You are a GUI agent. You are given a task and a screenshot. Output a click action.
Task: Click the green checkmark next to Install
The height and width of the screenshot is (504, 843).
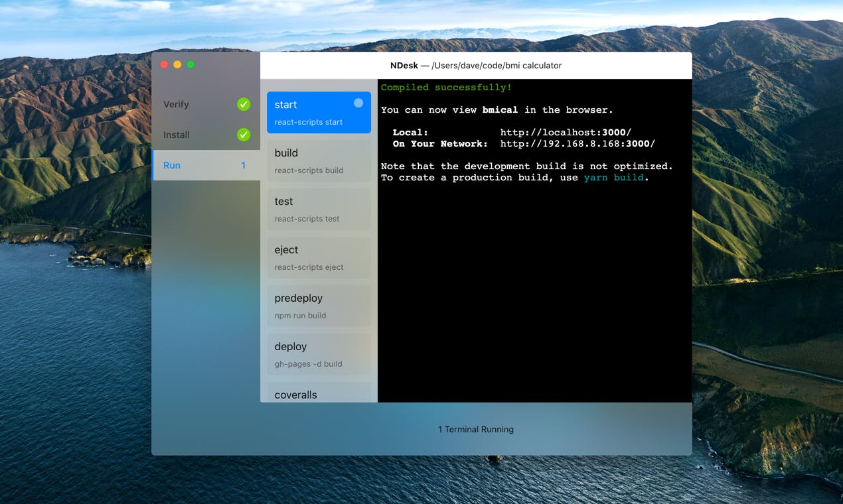click(x=244, y=135)
